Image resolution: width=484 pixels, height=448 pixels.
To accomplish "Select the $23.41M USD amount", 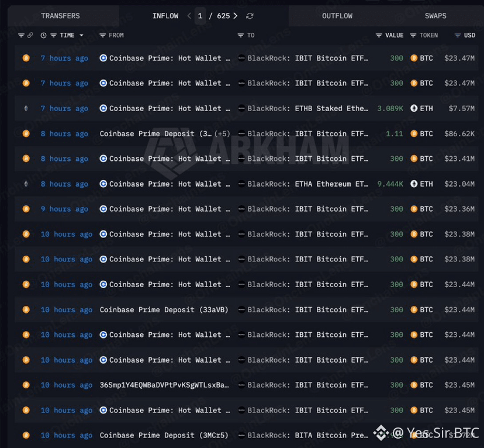I will tap(459, 158).
